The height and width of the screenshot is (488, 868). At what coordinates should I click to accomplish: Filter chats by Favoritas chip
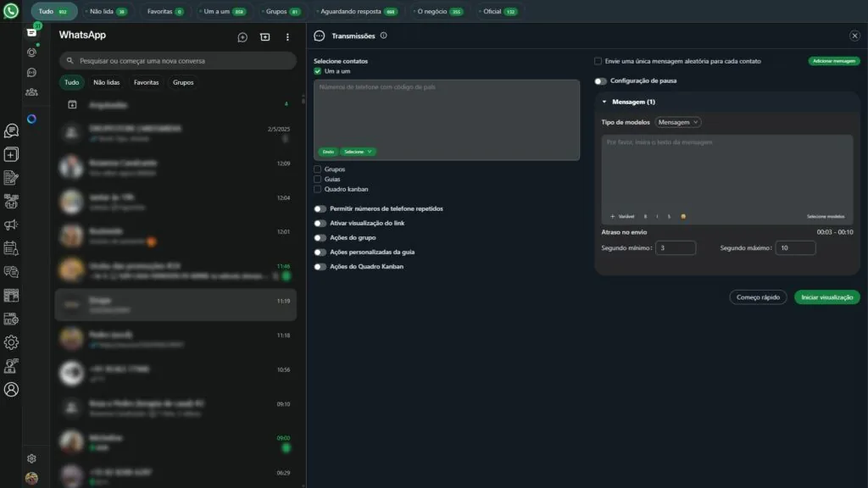(146, 82)
